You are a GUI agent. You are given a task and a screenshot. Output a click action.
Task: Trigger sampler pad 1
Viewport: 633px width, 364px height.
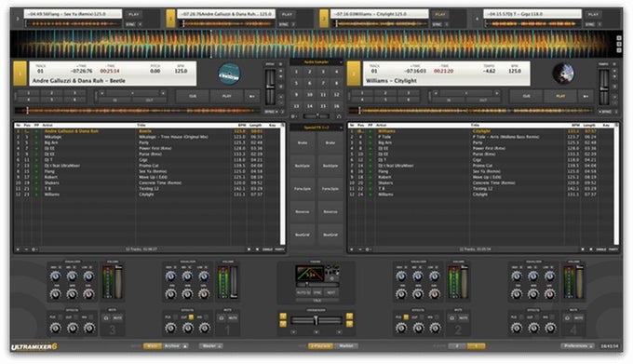pos(296,72)
